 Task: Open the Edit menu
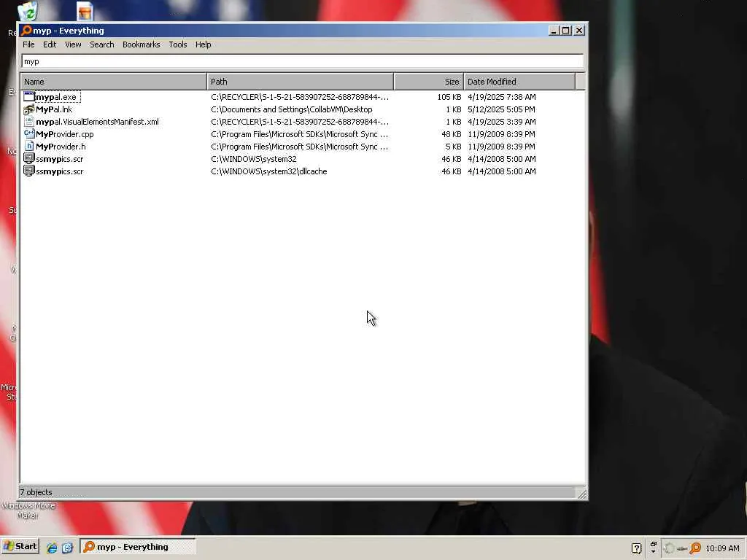pyautogui.click(x=50, y=44)
